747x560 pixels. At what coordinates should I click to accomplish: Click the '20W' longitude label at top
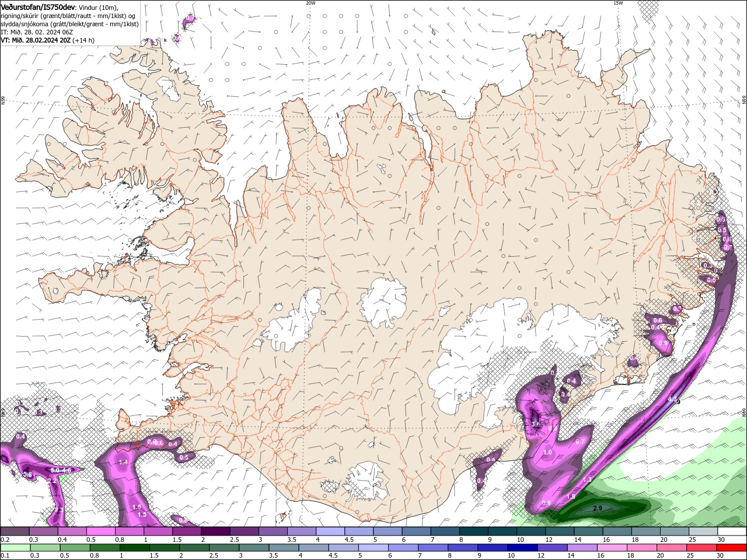coord(310,3)
